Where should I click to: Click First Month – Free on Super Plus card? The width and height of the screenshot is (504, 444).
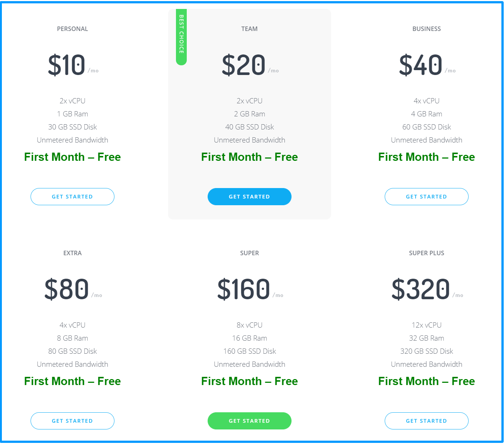pos(426,381)
